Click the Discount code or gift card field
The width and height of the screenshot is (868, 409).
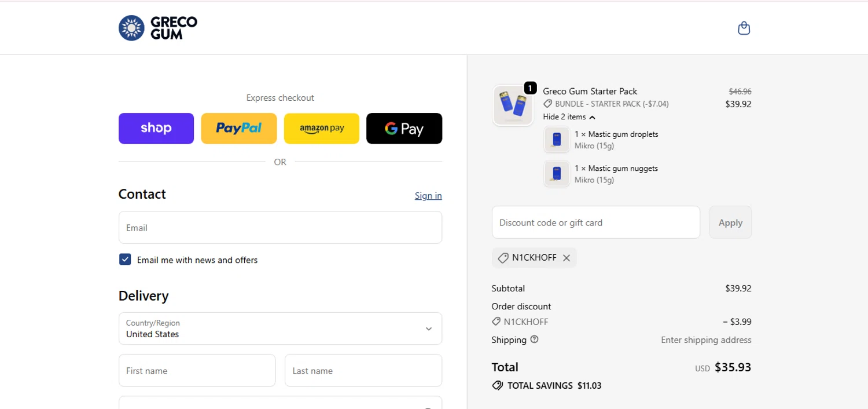596,222
